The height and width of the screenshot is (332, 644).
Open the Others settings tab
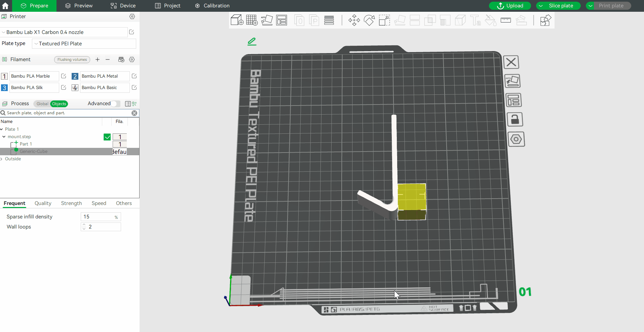pyautogui.click(x=124, y=203)
